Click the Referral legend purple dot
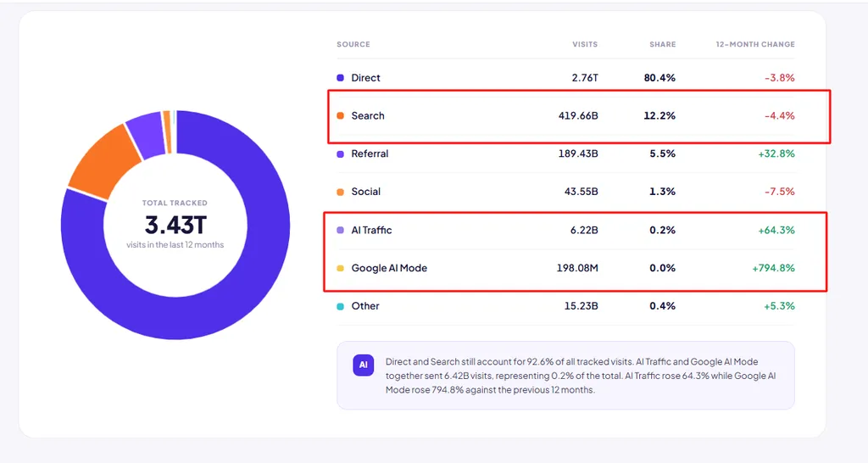The height and width of the screenshot is (463, 868). click(x=341, y=154)
